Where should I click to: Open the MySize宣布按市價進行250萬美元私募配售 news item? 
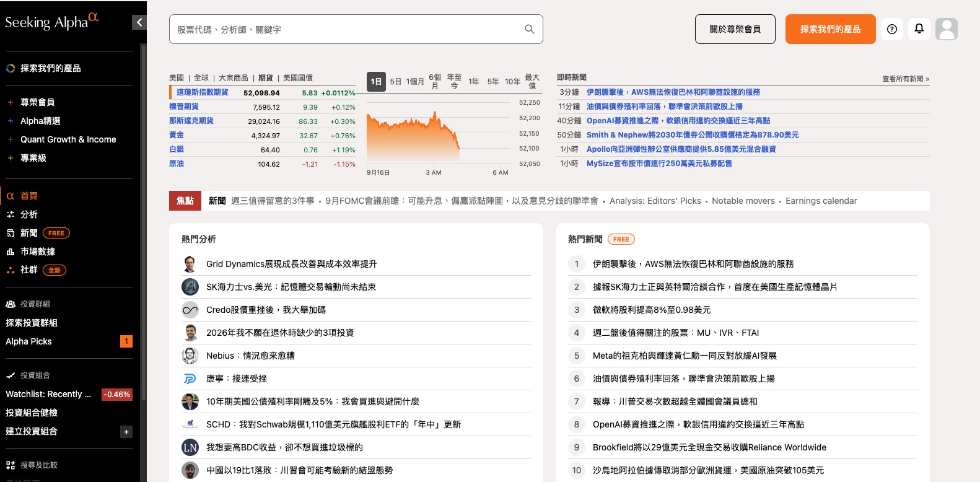pos(659,164)
